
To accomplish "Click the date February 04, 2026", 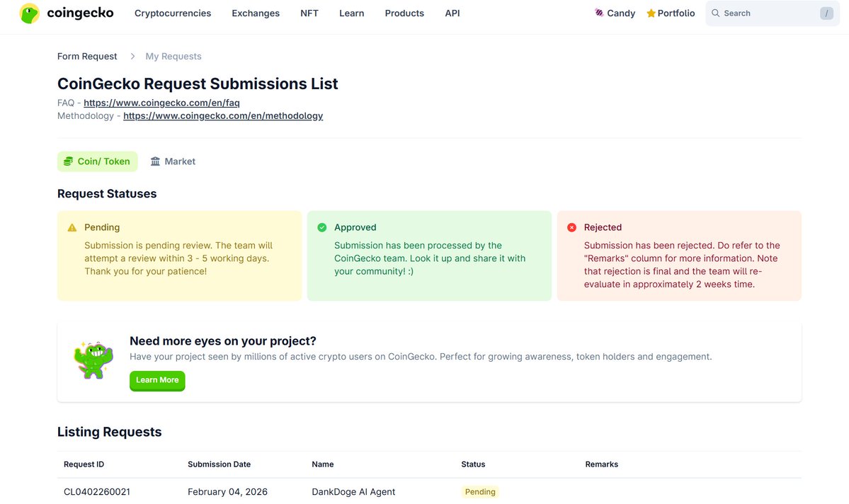I will pyautogui.click(x=227, y=491).
